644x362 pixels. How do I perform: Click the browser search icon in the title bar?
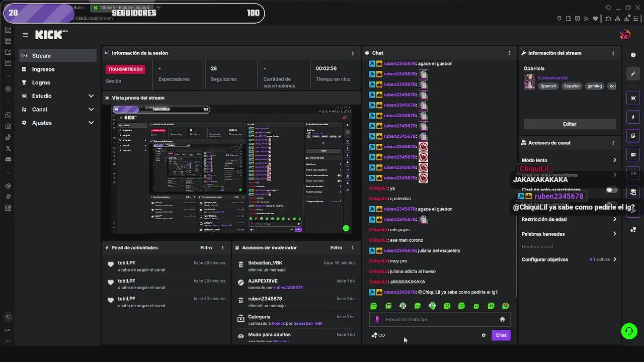click(x=608, y=8)
